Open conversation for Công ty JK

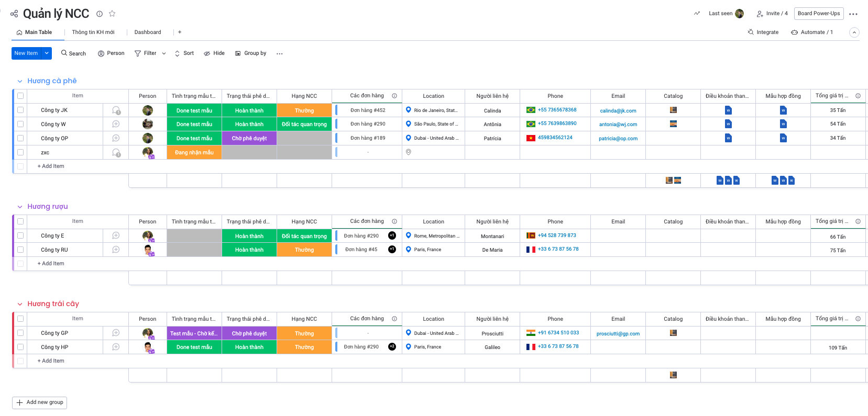[x=116, y=110]
